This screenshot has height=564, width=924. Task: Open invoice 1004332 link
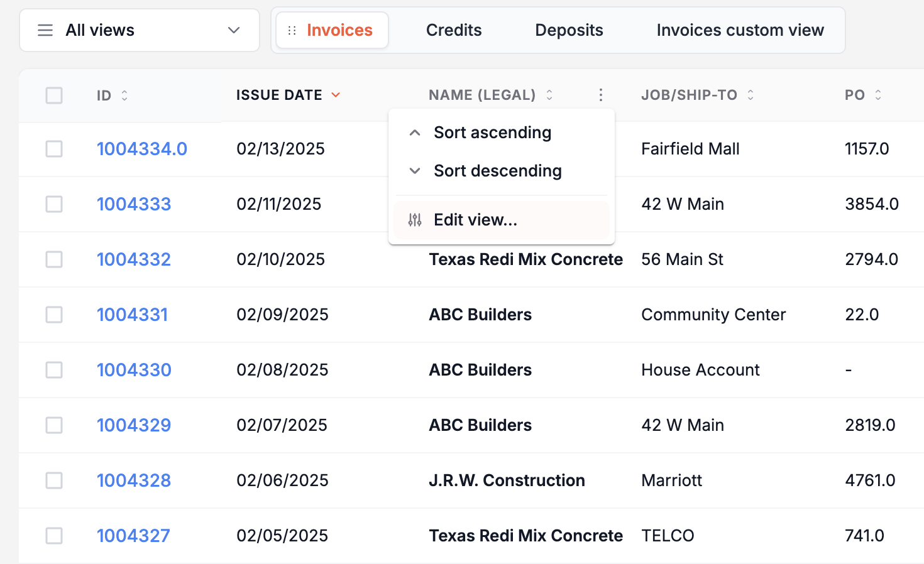coord(134,259)
